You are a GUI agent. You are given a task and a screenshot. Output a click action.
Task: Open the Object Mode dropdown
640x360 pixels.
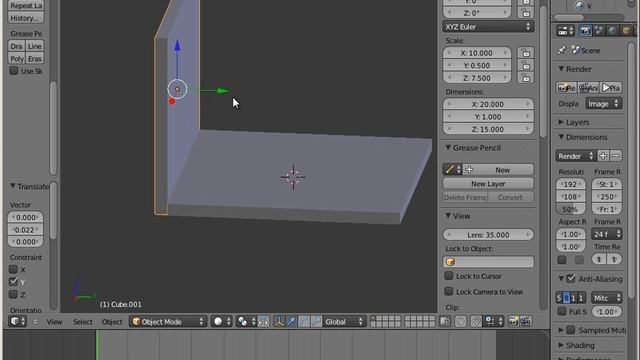(x=168, y=322)
